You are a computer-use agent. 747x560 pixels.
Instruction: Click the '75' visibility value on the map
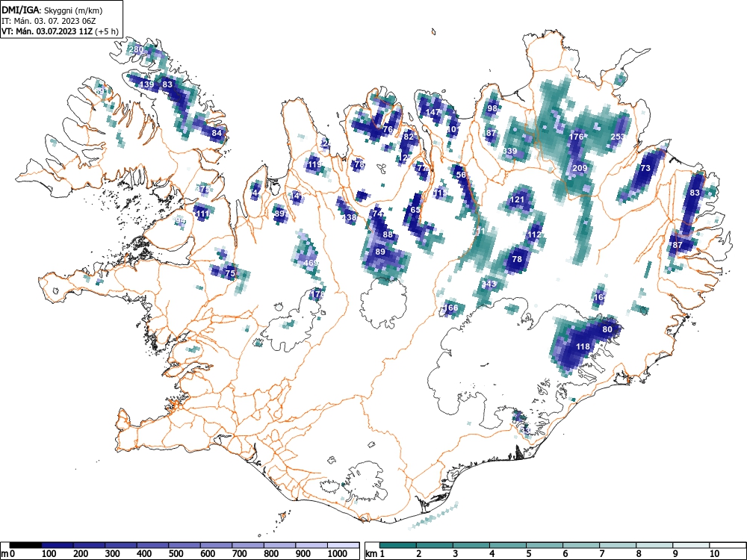(x=230, y=273)
